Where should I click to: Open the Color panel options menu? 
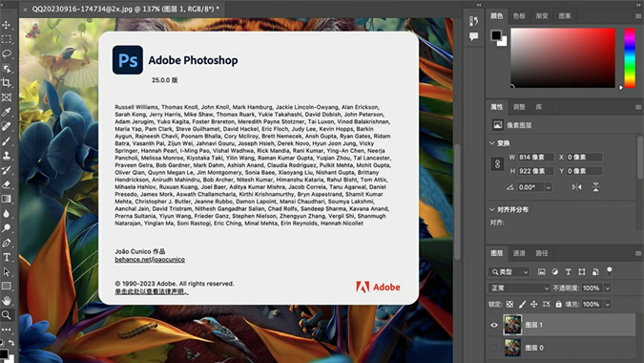(x=638, y=16)
